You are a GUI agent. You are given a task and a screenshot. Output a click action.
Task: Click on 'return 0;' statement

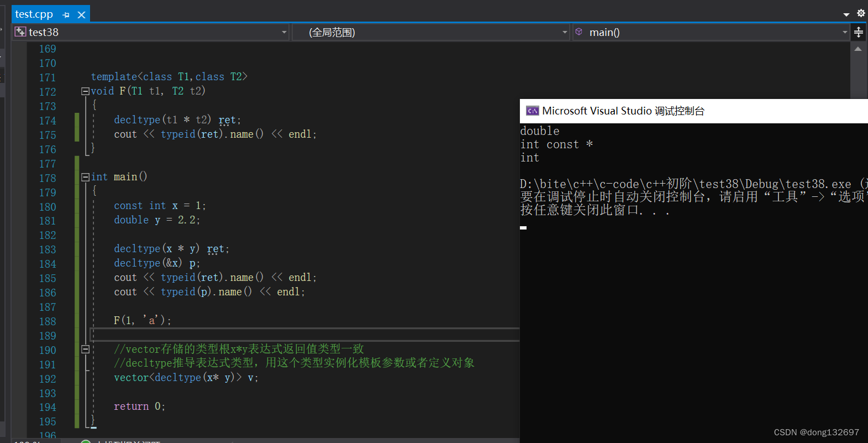(139, 406)
